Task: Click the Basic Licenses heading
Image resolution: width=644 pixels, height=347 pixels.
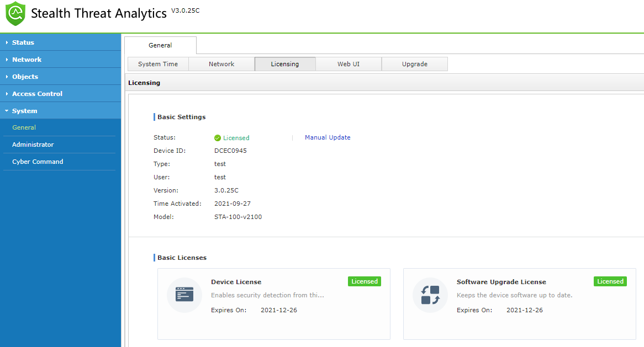Action: pyautogui.click(x=182, y=258)
